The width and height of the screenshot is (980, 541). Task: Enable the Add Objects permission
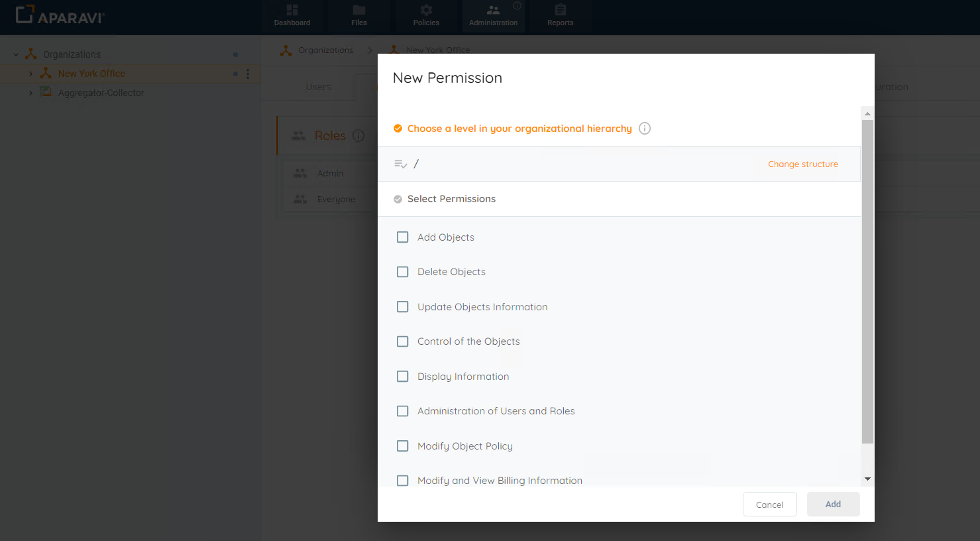402,237
